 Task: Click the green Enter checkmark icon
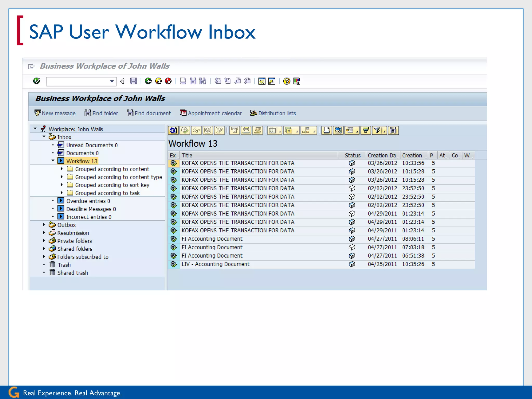37,81
